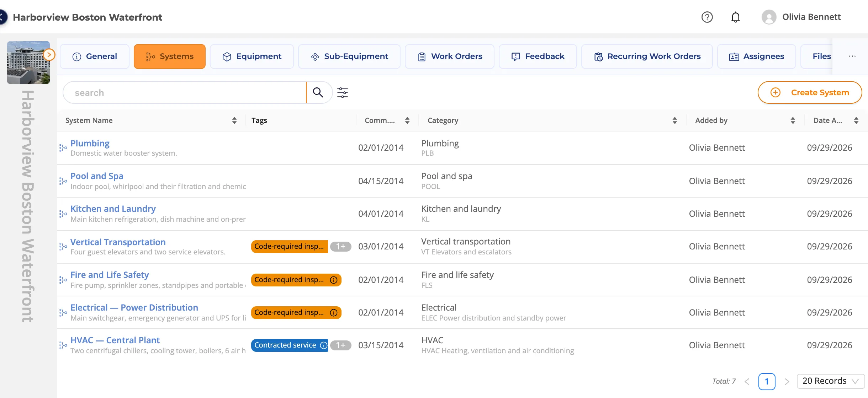Switch to the General tab
This screenshot has height=398, width=868.
95,57
